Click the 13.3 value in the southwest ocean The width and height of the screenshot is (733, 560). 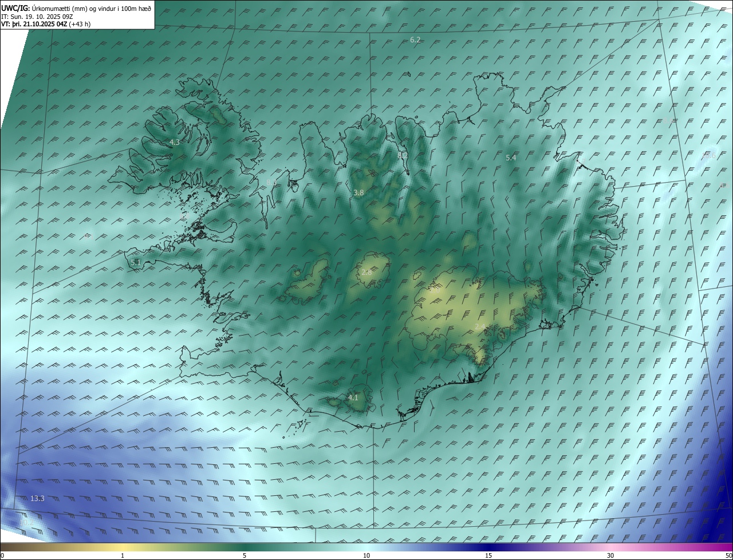[37, 499]
